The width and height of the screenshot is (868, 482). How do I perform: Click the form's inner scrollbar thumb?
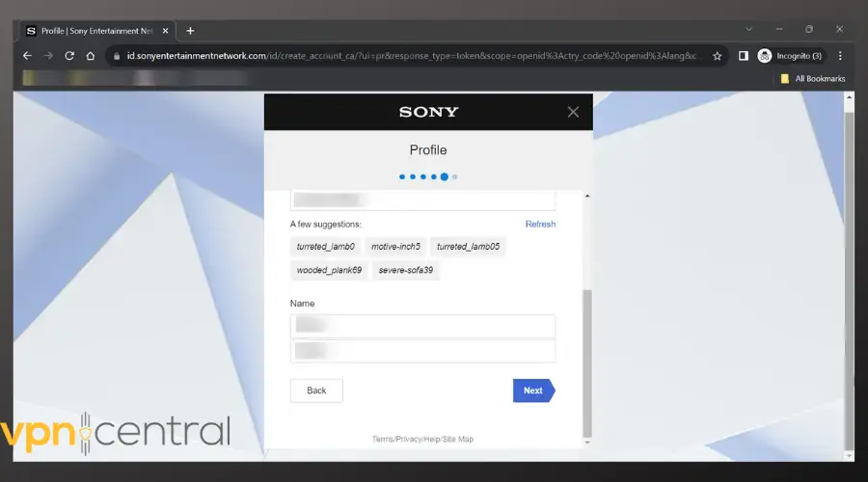587,363
